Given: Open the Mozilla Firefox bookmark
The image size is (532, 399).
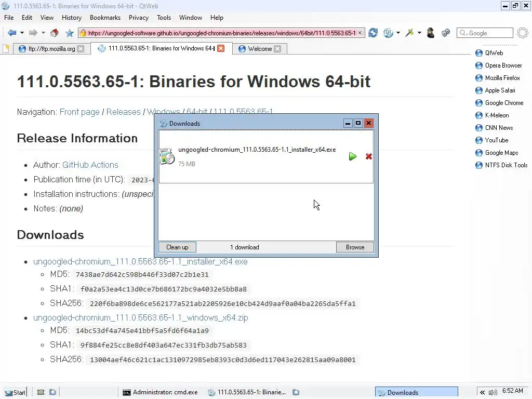Looking at the screenshot, I should pyautogui.click(x=497, y=78).
